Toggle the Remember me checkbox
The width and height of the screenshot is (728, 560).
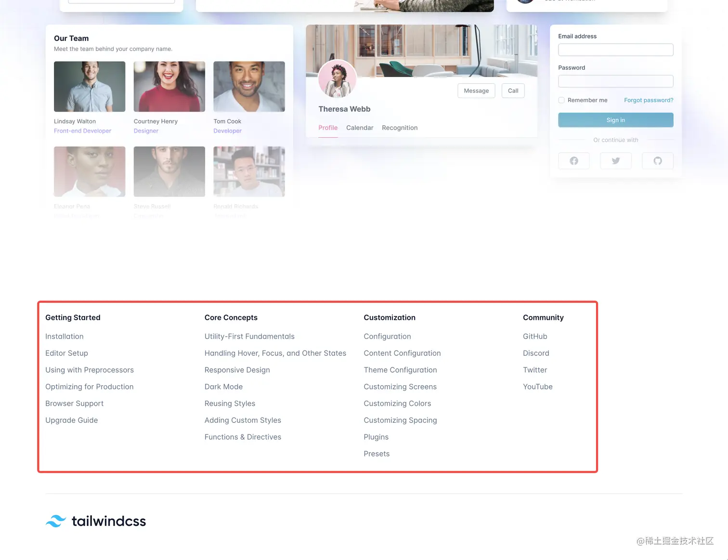point(561,100)
